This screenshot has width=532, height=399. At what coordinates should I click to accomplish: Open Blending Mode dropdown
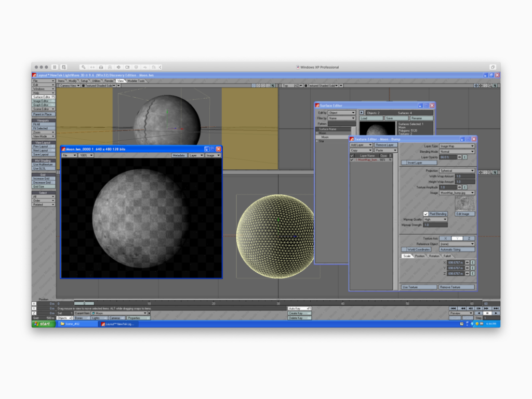pyautogui.click(x=457, y=151)
